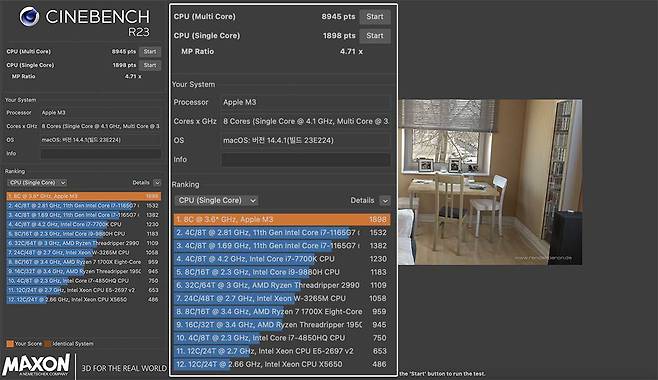
Task: Click small Start button for CPU (Multi Core)
Action: pyautogui.click(x=150, y=52)
